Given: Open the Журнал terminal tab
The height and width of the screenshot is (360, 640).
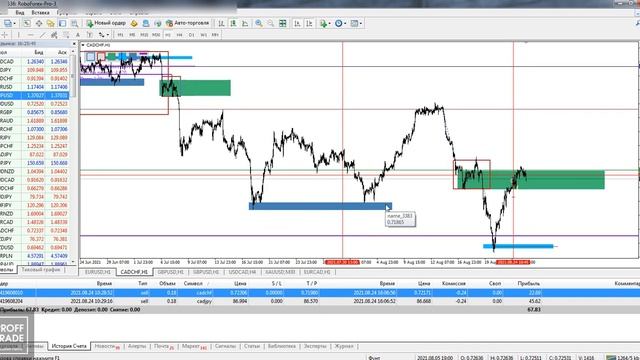Looking at the screenshot, I should [x=344, y=346].
